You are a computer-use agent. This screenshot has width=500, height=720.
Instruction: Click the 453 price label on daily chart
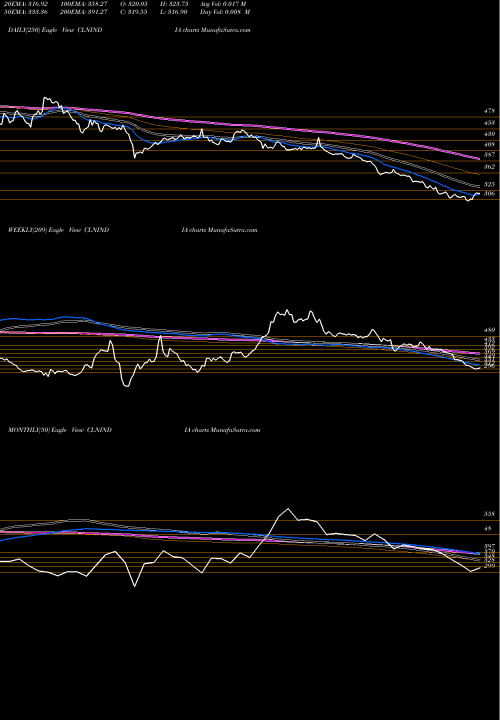489,123
